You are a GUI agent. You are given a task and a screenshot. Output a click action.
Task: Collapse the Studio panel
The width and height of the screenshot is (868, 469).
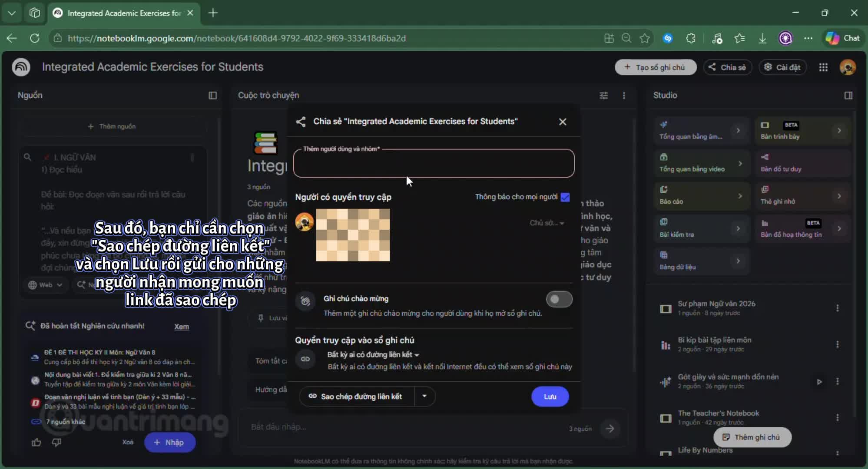coord(848,96)
